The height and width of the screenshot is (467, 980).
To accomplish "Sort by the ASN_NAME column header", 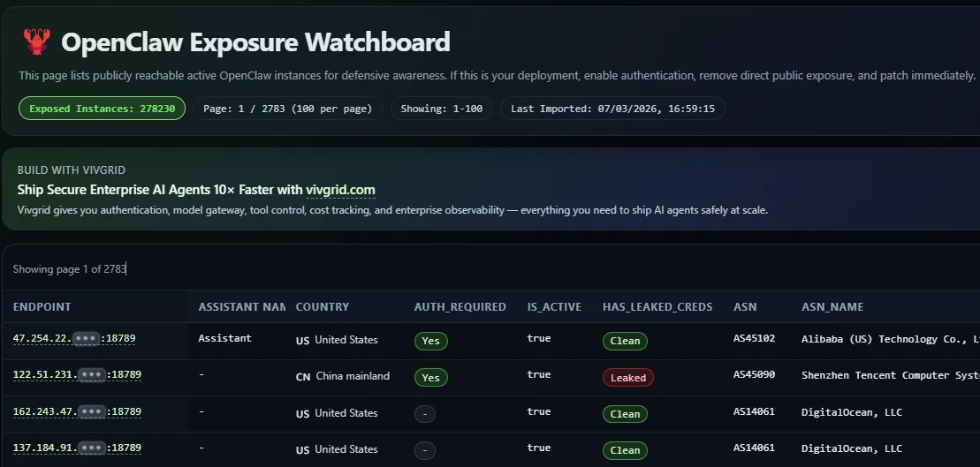I will point(832,307).
